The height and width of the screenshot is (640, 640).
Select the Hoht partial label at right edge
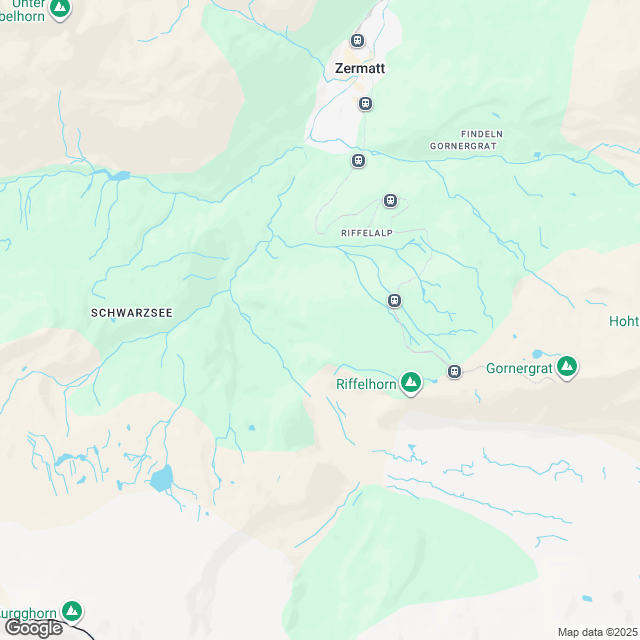(624, 321)
